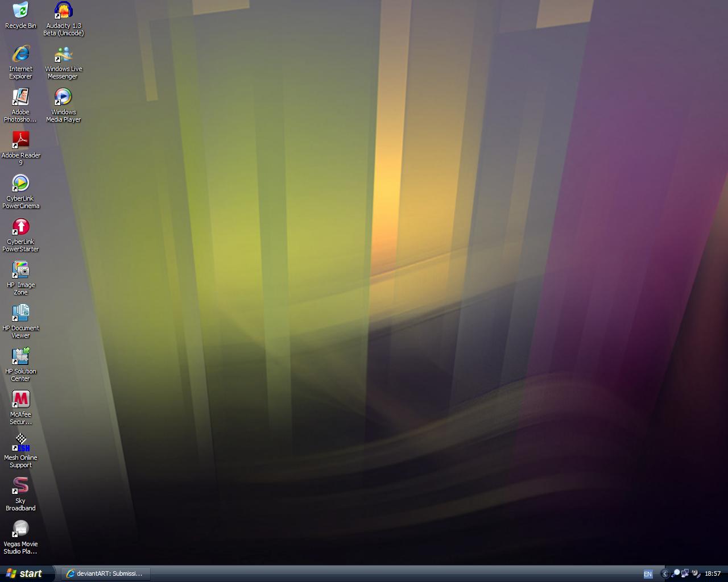728x582 pixels.
Task: Select the Audacity 1.3 Beta shortcut
Action: pos(63,19)
